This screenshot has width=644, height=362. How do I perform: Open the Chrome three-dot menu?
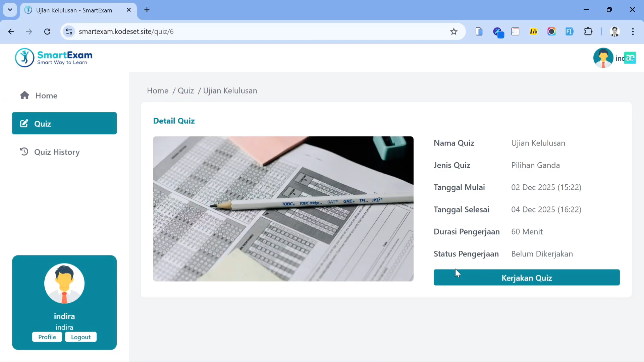tap(633, 32)
